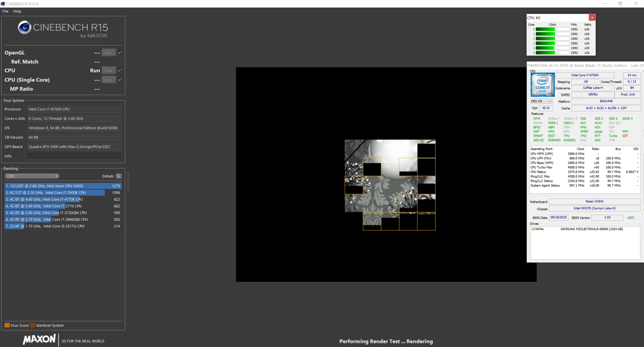Click the left panel resize grip handle
Screen dimensions: 644x347
[x=128, y=181]
